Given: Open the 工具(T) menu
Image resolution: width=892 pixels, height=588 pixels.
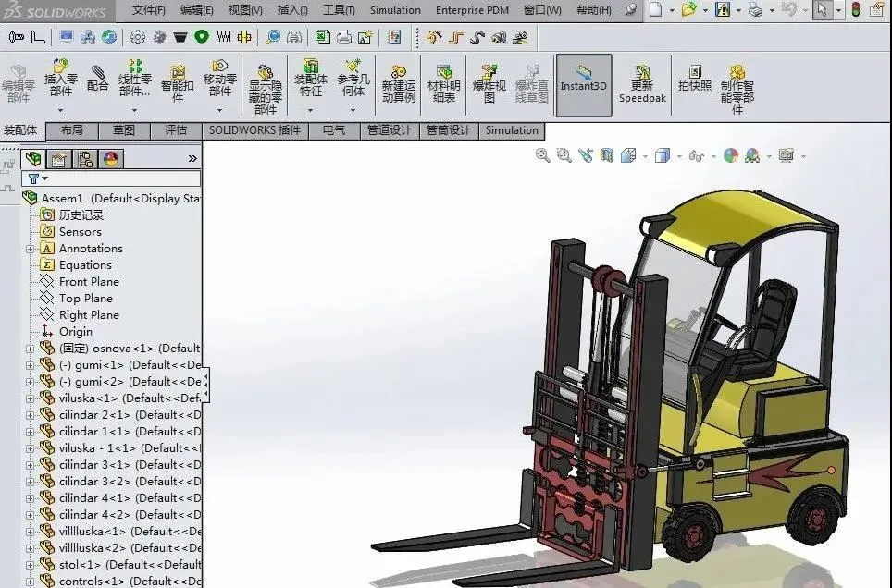Looking at the screenshot, I should (339, 10).
